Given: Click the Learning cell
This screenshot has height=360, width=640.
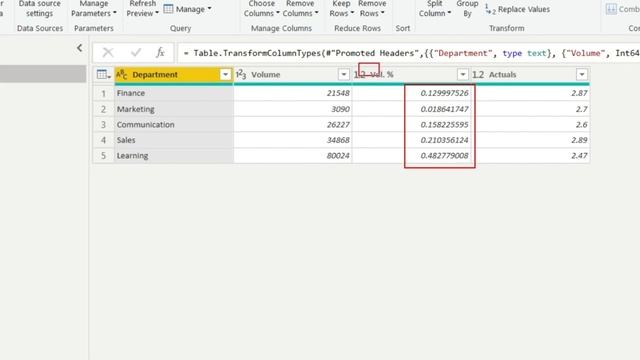Looking at the screenshot, I should [174, 156].
